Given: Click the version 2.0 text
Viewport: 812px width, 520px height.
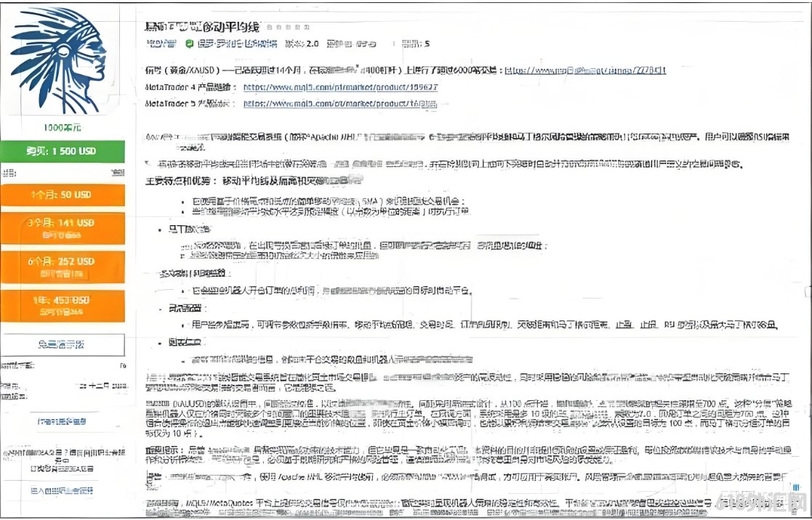Looking at the screenshot, I should (302, 44).
